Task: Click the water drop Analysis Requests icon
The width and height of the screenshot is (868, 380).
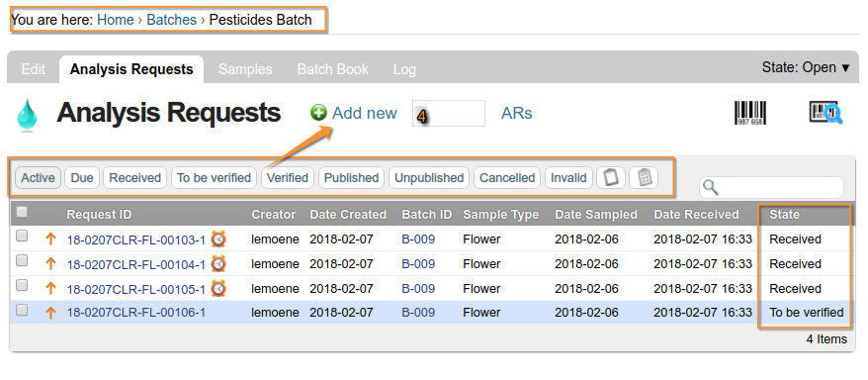Action: point(27,115)
